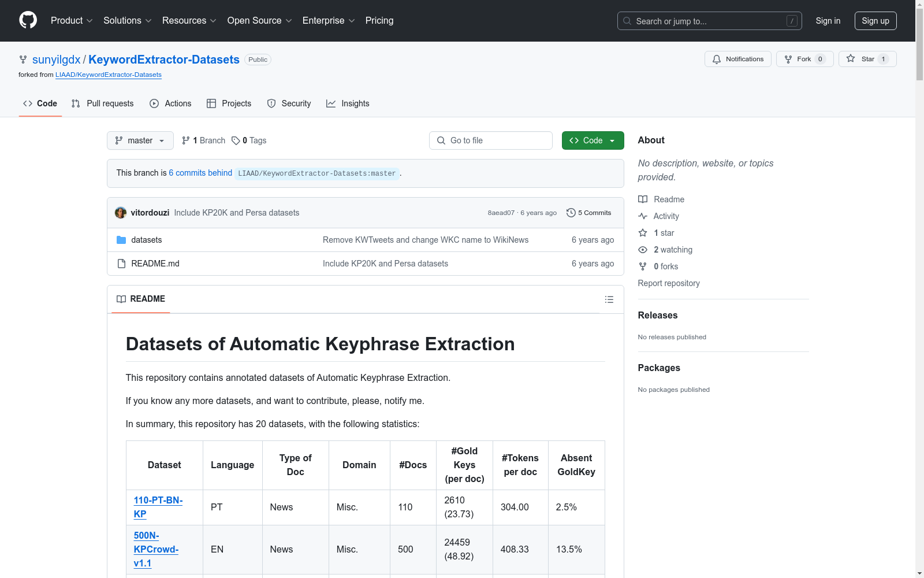
Task: Open the KeywordExtractor-Datasets repository link
Action: (164, 60)
